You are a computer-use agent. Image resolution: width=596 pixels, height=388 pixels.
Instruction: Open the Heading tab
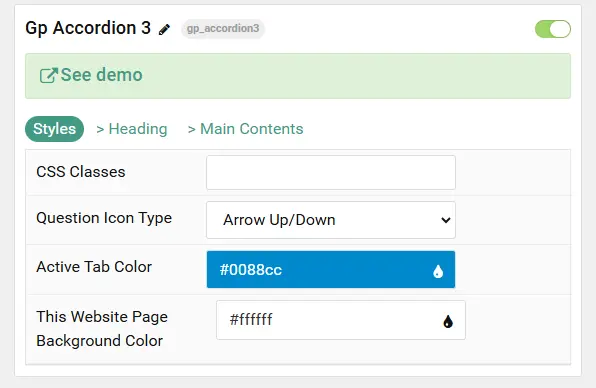tap(132, 129)
